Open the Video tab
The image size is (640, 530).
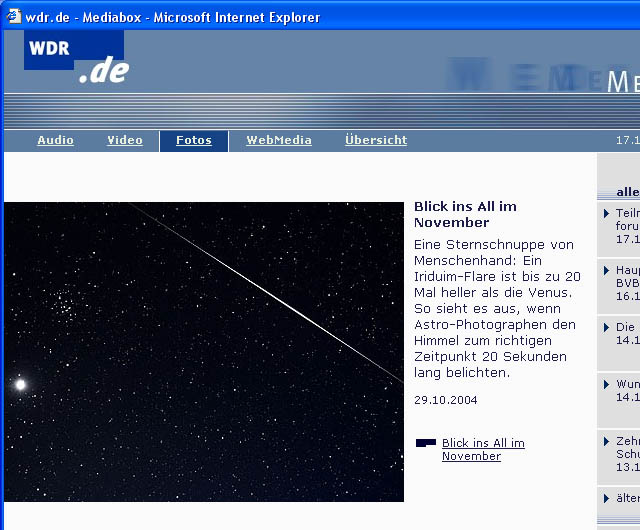[x=125, y=140]
